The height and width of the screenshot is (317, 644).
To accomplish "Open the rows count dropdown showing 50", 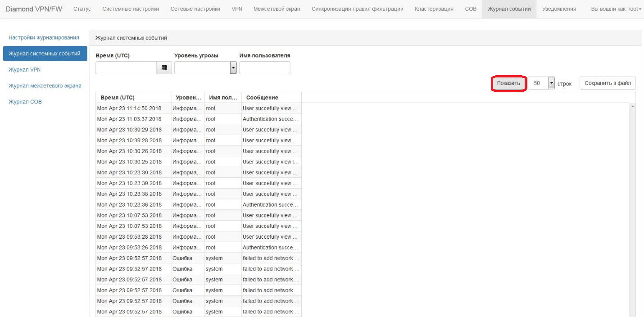I will (x=551, y=83).
